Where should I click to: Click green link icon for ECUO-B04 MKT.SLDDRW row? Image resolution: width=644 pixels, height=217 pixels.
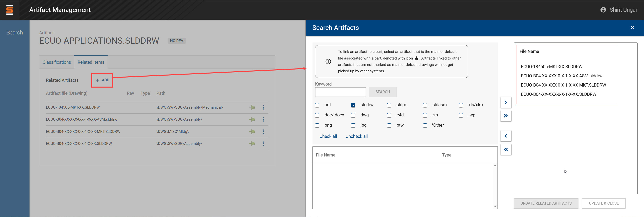coord(252,132)
